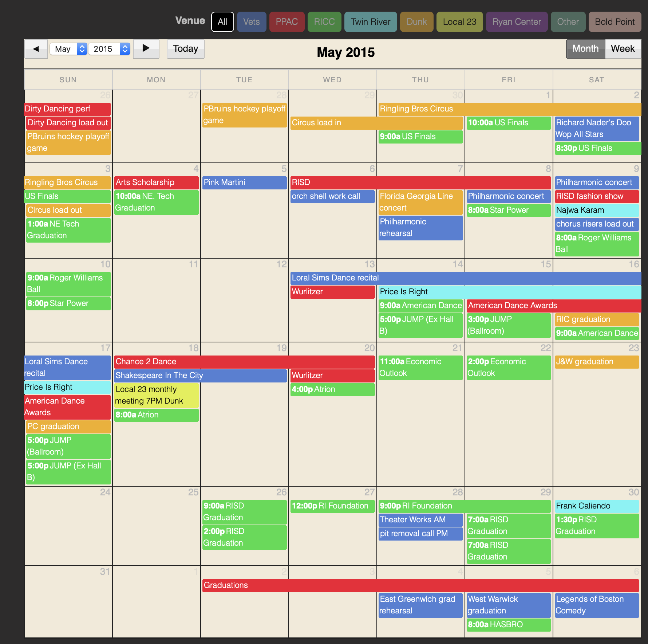Filter calendar by PPAC venue

tap(287, 22)
